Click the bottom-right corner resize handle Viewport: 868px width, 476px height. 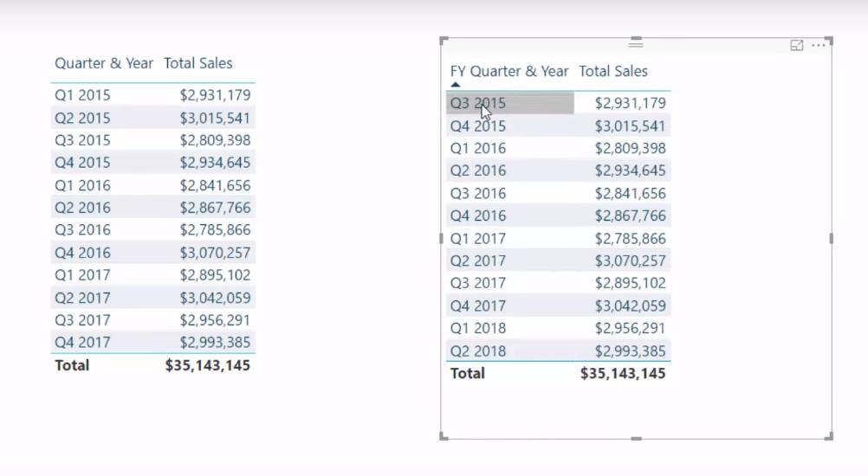(829, 436)
